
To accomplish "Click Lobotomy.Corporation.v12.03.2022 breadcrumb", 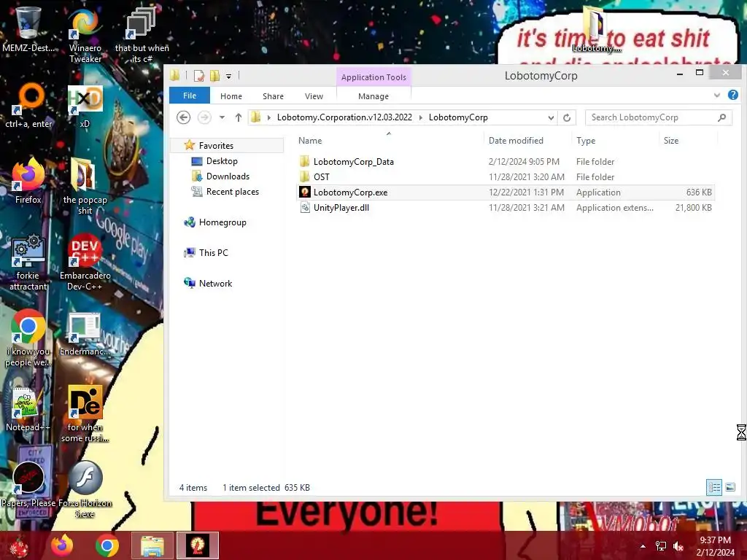I will [344, 117].
